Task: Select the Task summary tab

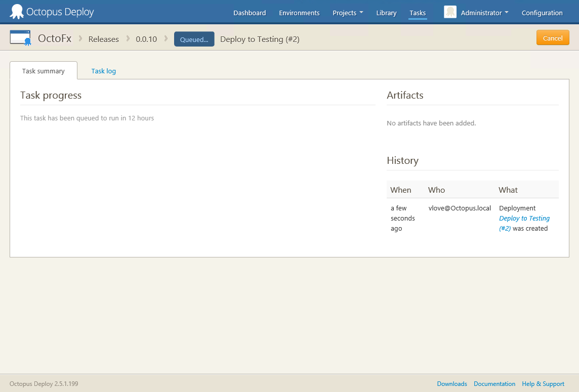Action: coord(44,71)
